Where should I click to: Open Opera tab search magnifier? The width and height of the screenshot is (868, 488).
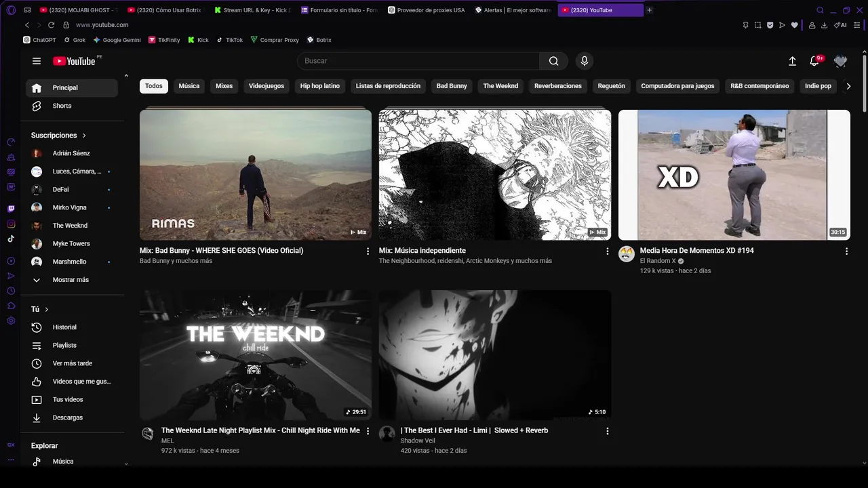pos(820,10)
